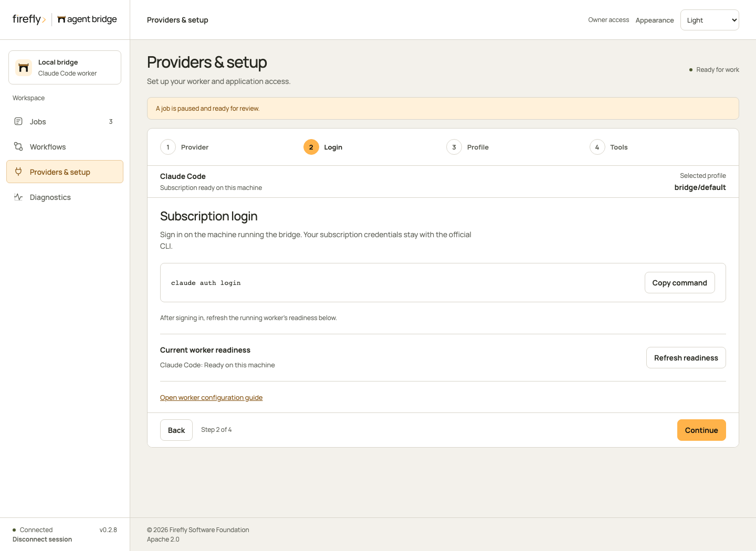Click Copy command button

679,283
